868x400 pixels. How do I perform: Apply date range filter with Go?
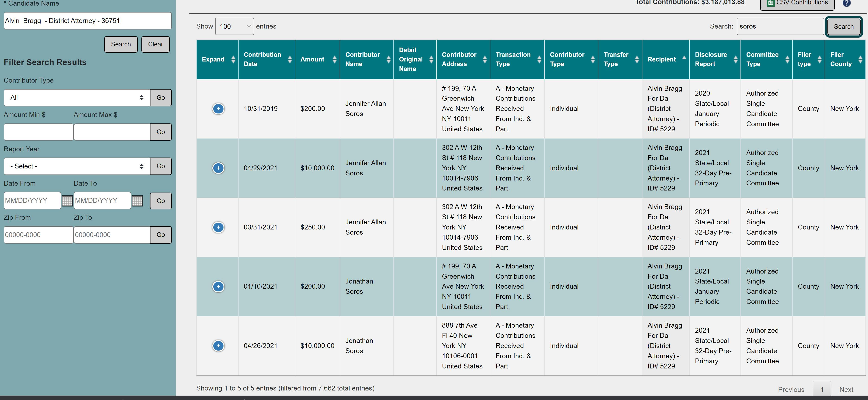pos(161,201)
